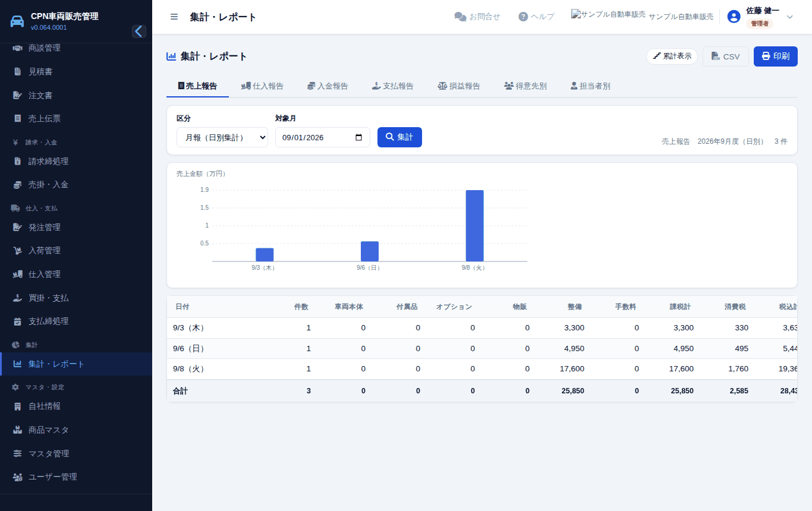812x511 pixels.
Task: Open 入荷管理 sidebar item
Action: pos(76,250)
